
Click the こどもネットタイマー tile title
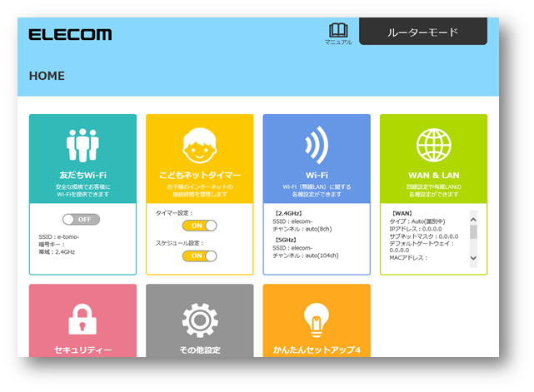[x=200, y=176]
